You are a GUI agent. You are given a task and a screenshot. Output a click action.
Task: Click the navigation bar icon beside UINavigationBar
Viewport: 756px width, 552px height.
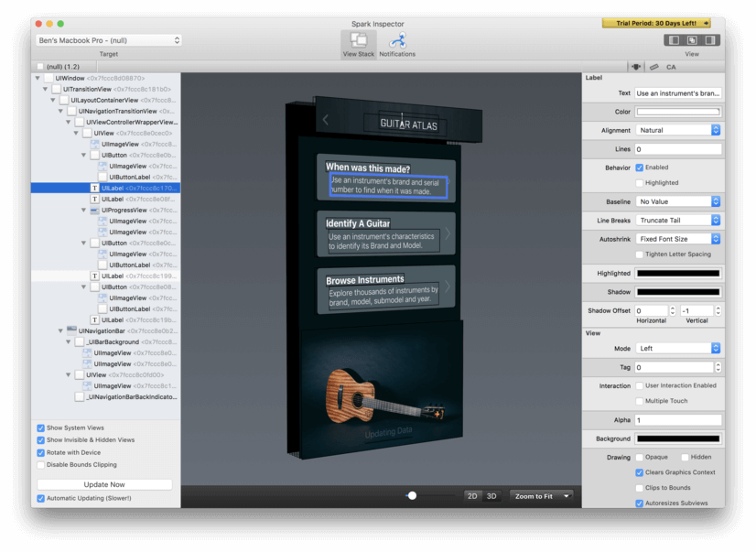click(71, 330)
